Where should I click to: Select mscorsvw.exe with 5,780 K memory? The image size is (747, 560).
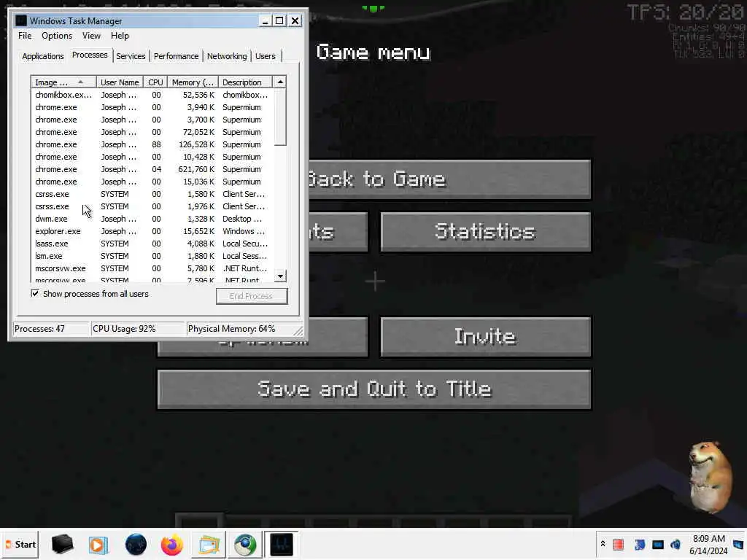(152, 268)
